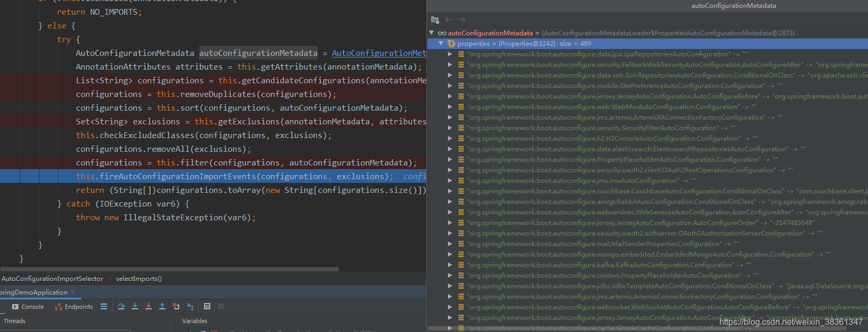Click the this.checkExcludedClasses line
The height and width of the screenshot is (332, 868).
(203, 135)
